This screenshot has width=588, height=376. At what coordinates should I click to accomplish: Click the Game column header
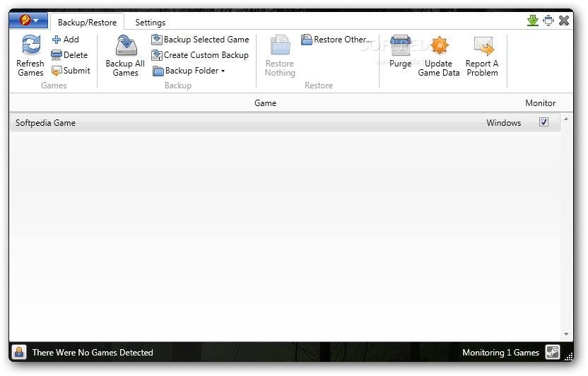(x=266, y=103)
